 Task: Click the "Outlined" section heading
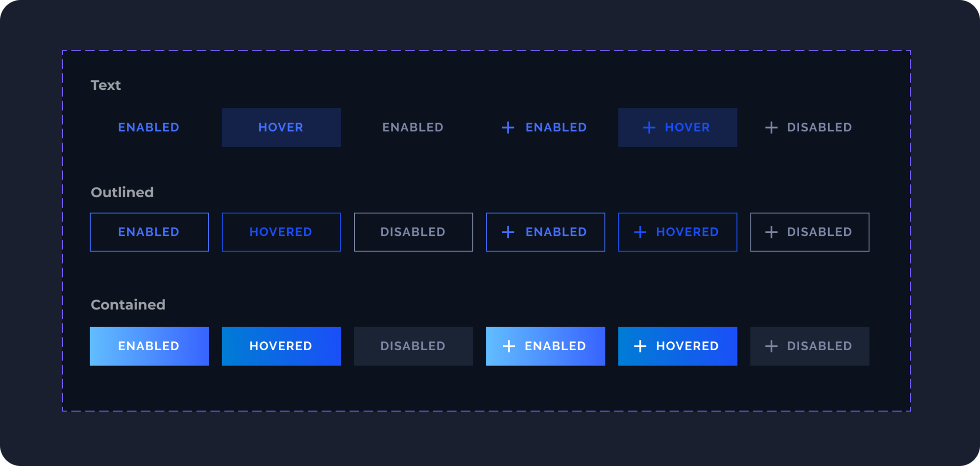point(122,192)
